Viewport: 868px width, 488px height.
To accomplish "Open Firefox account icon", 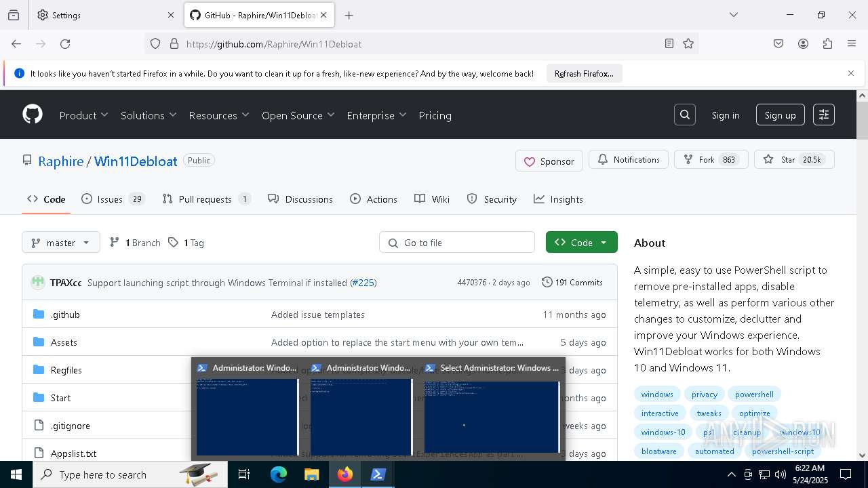I will (x=803, y=44).
